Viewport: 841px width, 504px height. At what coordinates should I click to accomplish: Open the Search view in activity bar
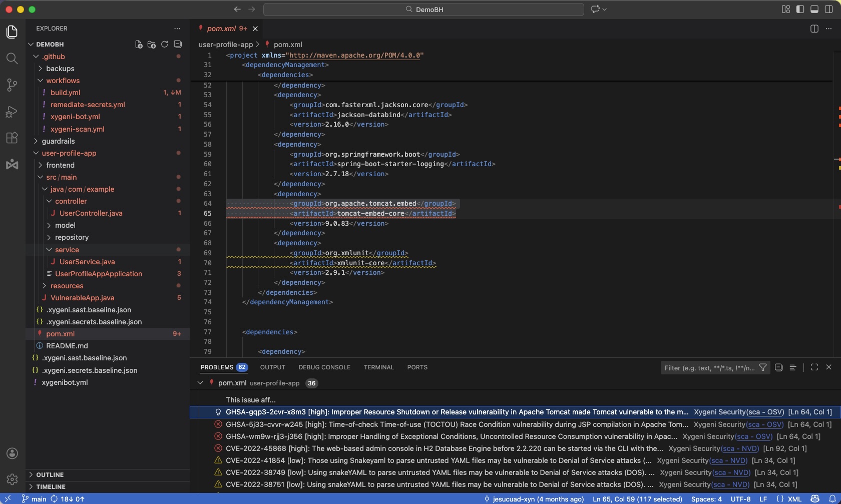[12, 59]
